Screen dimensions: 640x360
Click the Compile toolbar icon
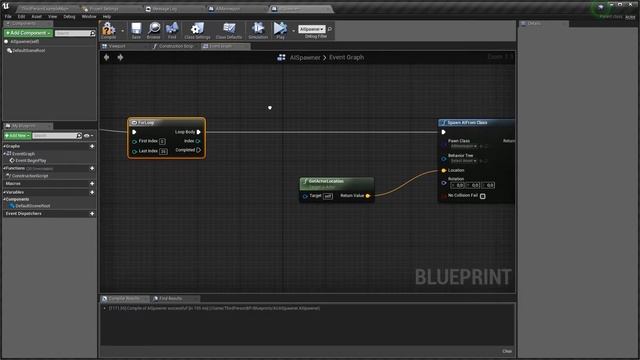pos(109,29)
